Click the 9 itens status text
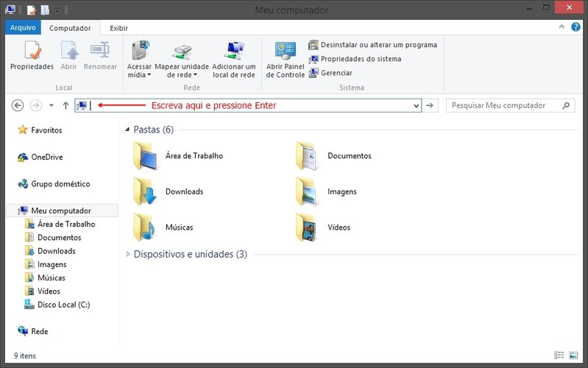 point(25,355)
